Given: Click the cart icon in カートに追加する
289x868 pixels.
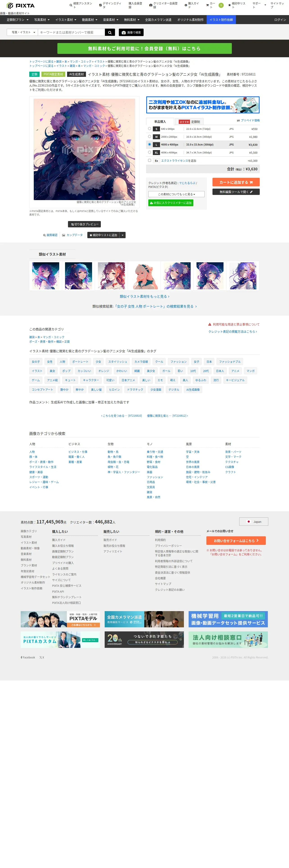Looking at the screenshot, I should click(x=251, y=182).
